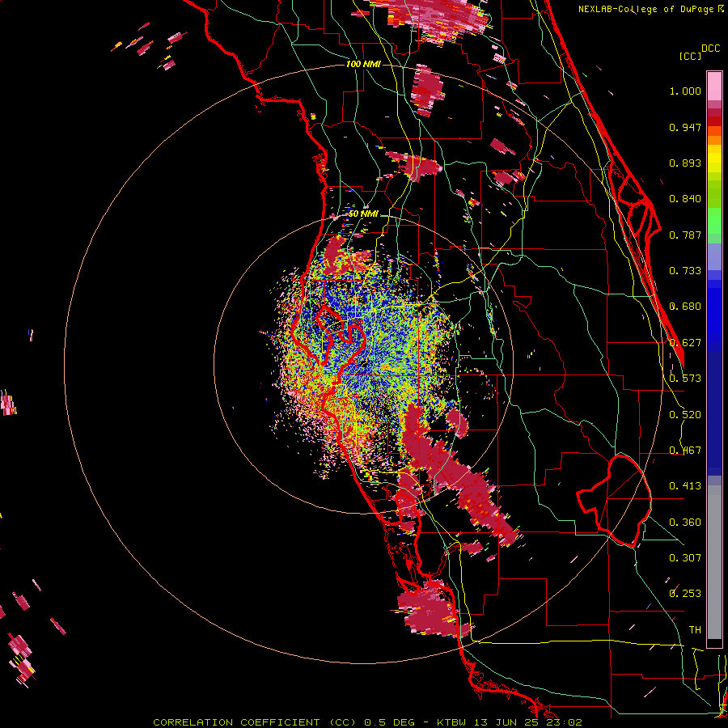Click the 0.680 scale value
Screen dimensions: 728x728
click(685, 307)
